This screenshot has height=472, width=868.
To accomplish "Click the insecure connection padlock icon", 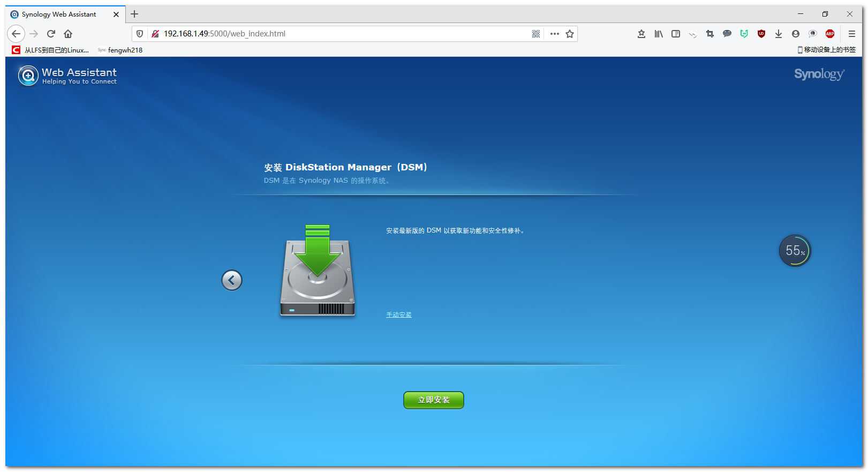I will pyautogui.click(x=155, y=34).
